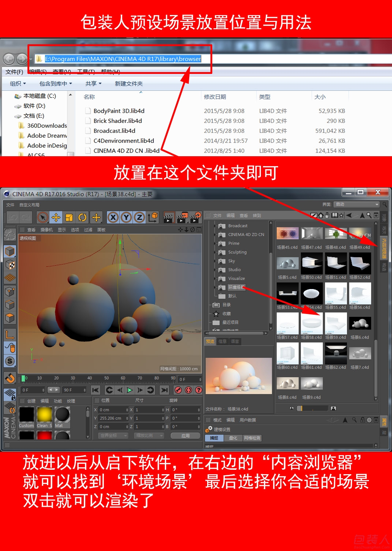Open the 界面 layout dropdown
The image size is (392, 551).
coord(356,204)
